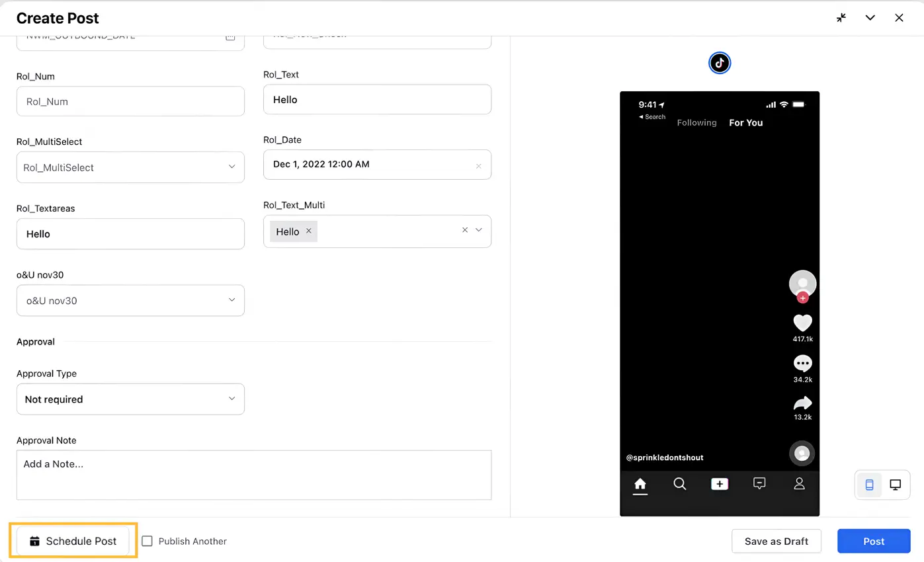This screenshot has height=562, width=924.
Task: Click the collapse dialog arrows icon
Action: tap(841, 18)
